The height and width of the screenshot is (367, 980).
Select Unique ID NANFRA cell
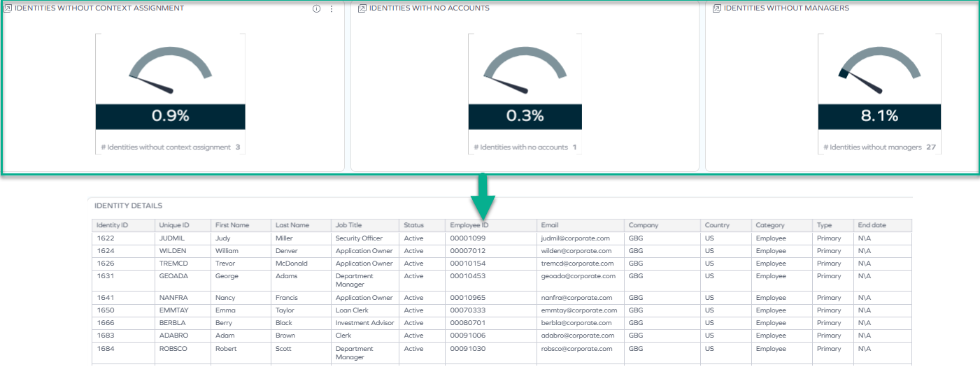(x=183, y=298)
